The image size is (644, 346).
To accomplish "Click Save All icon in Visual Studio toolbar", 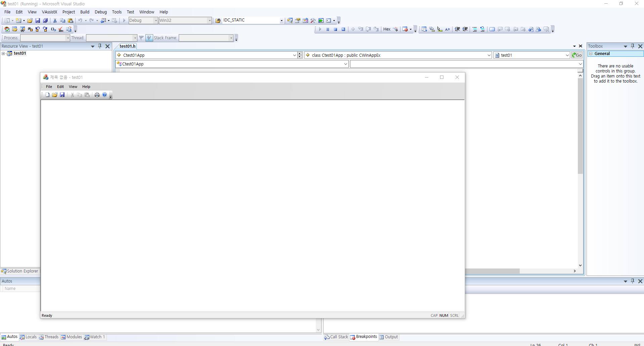I will click(45, 20).
